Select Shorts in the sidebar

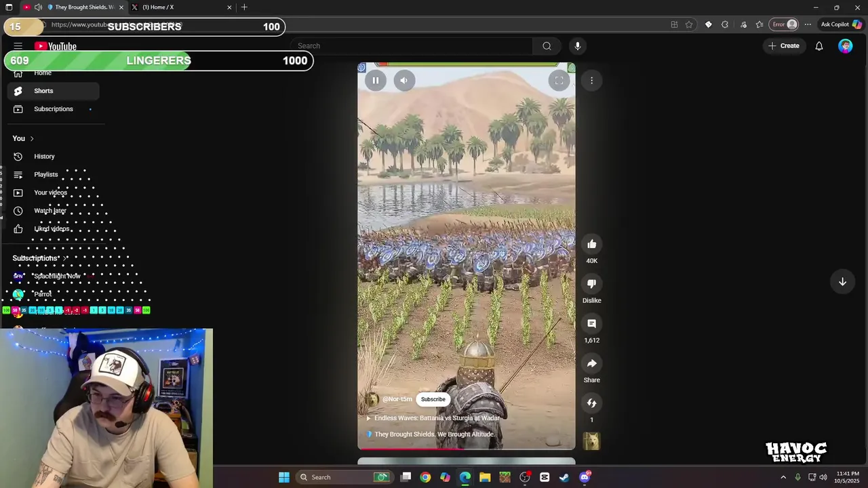[54, 91]
